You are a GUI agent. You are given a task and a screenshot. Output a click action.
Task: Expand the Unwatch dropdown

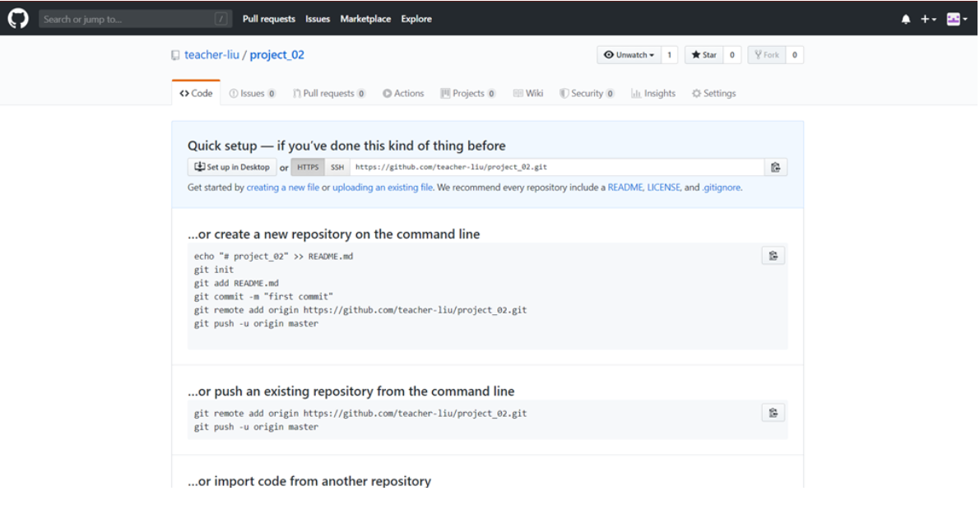point(629,55)
